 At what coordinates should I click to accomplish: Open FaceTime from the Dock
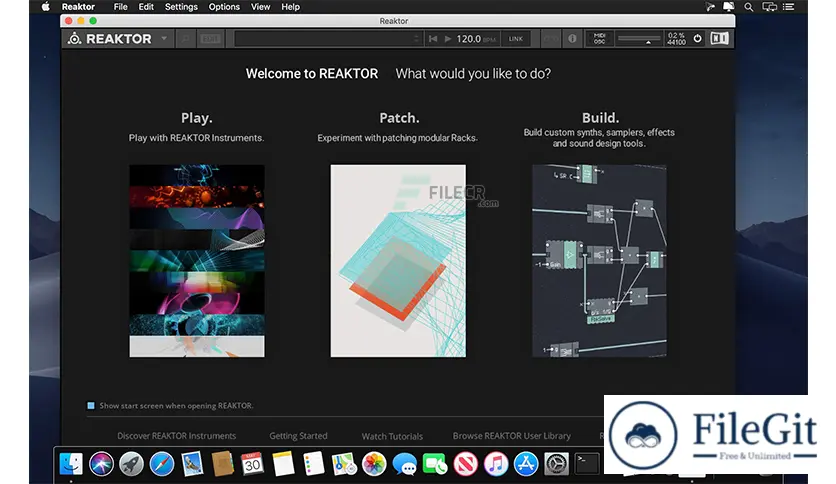pos(435,464)
